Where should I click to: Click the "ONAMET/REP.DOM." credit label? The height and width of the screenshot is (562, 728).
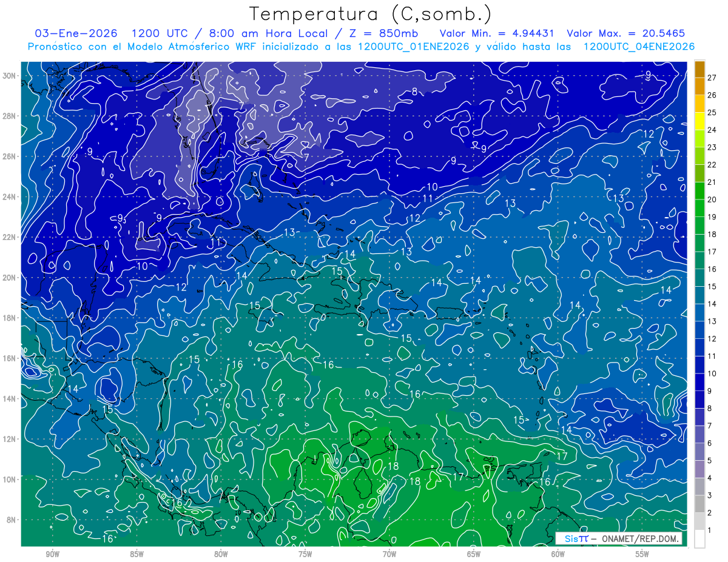[639, 538]
